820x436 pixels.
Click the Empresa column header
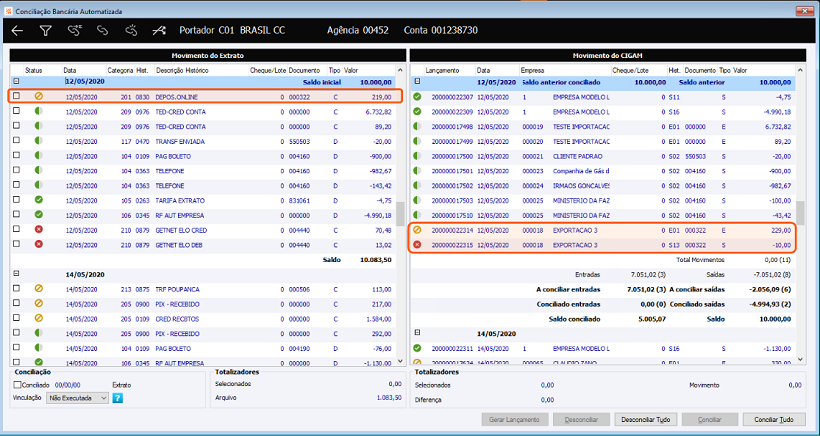point(532,71)
